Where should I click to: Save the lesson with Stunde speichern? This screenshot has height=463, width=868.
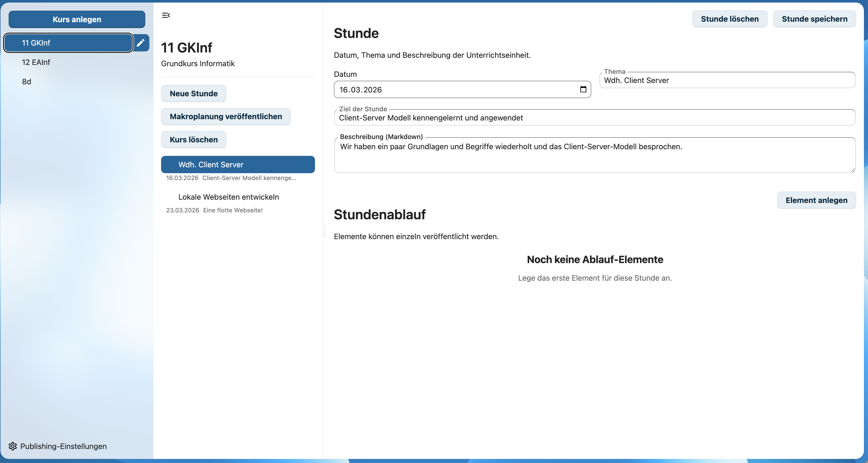[815, 19]
